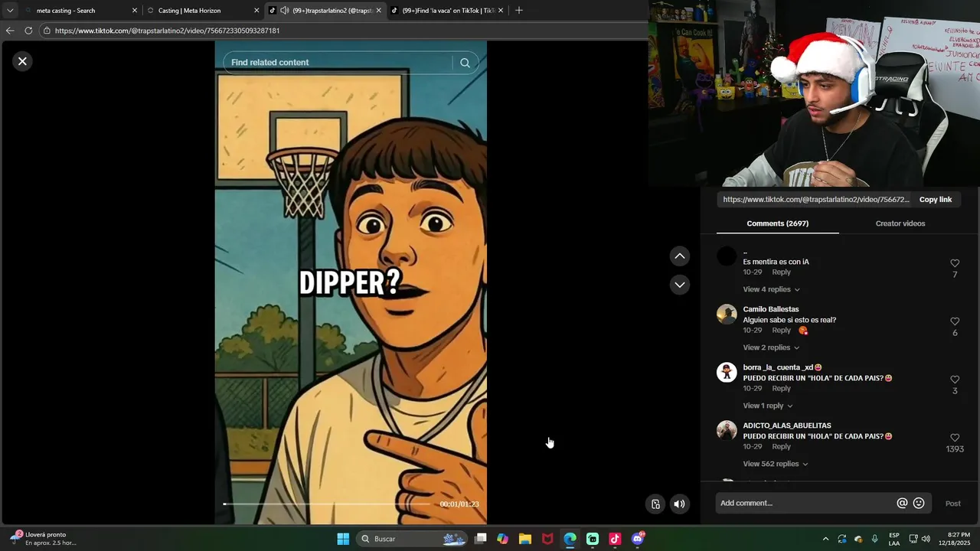Open Camilo Ballestas' profile avatar
980x551 pixels.
(x=727, y=314)
